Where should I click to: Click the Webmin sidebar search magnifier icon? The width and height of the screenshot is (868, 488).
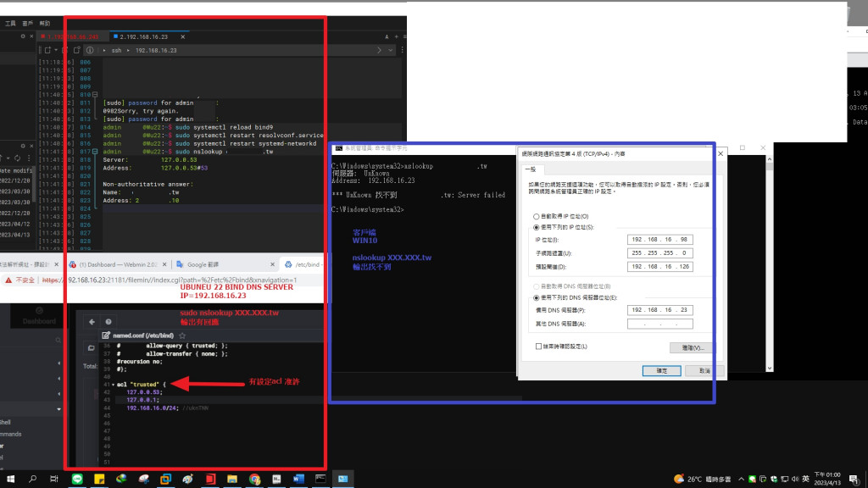point(58,341)
